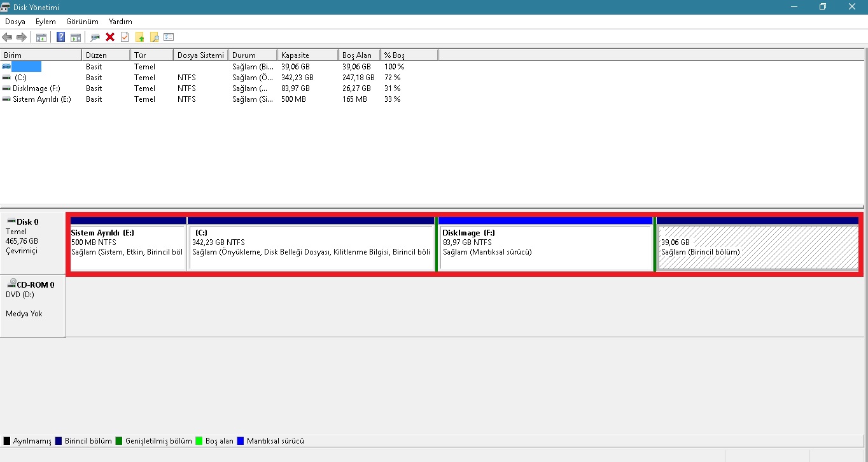Click Medya Yok under CD-ROM 0

(x=24, y=314)
